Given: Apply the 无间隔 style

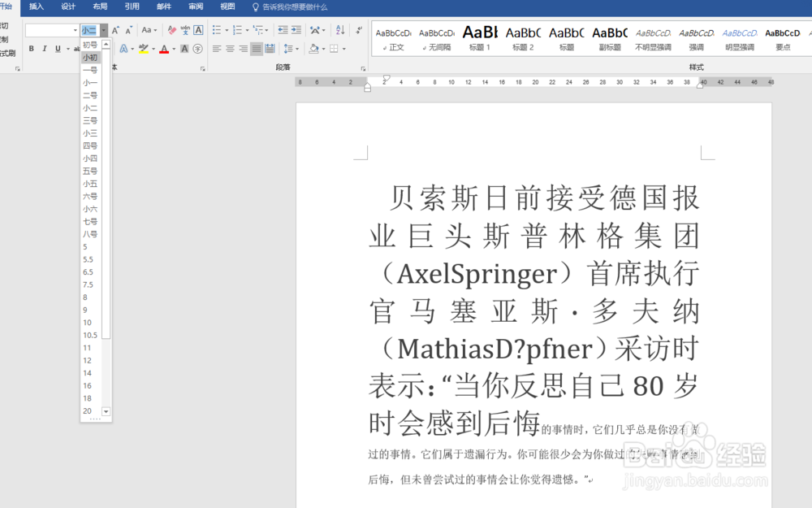Looking at the screenshot, I should pyautogui.click(x=437, y=39).
